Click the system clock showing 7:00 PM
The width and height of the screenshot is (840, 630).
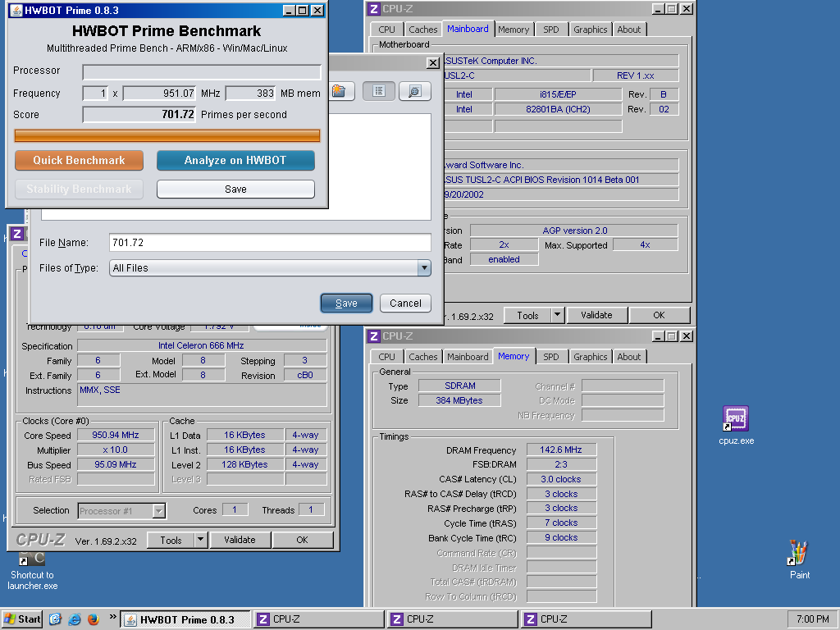coord(812,619)
